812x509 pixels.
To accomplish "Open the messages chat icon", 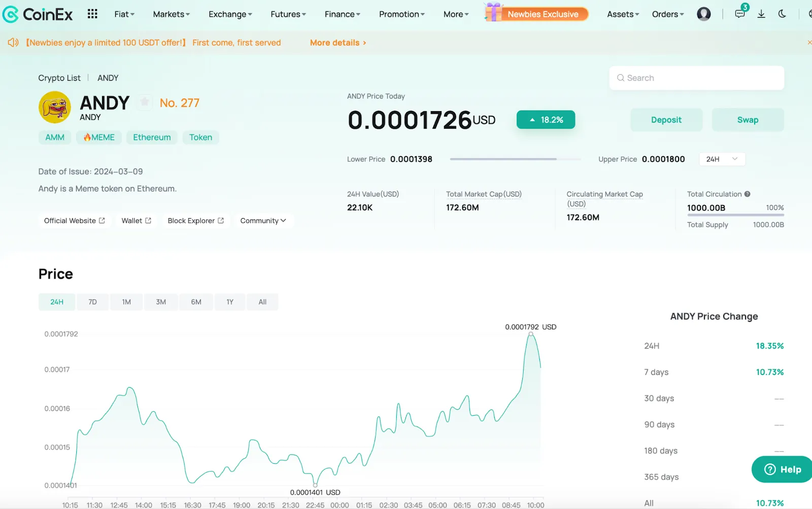I will tap(740, 14).
